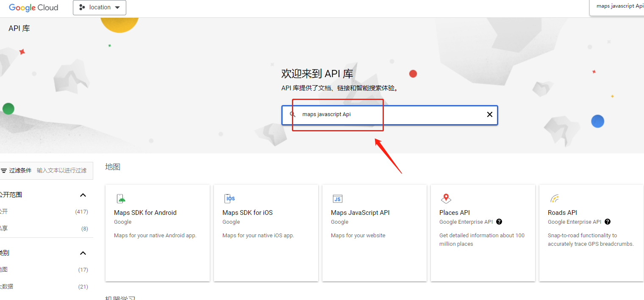Viewport: 644px width, 300px height.
Task: Select the 大数据 category with 21 items
Action: (44, 286)
